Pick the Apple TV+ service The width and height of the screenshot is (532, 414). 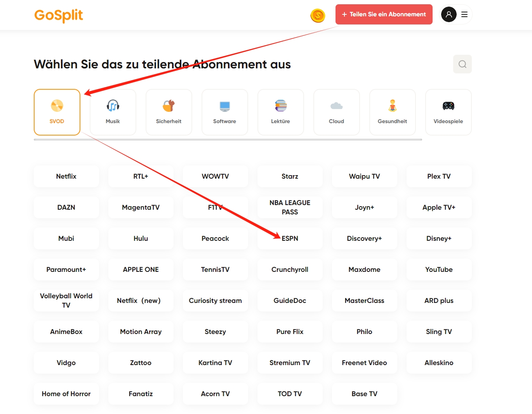tap(439, 207)
